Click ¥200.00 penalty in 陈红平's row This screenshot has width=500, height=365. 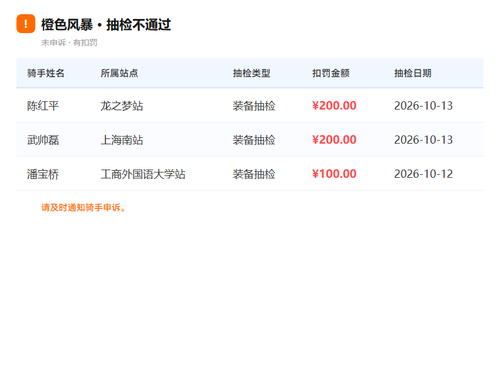pyautogui.click(x=334, y=106)
